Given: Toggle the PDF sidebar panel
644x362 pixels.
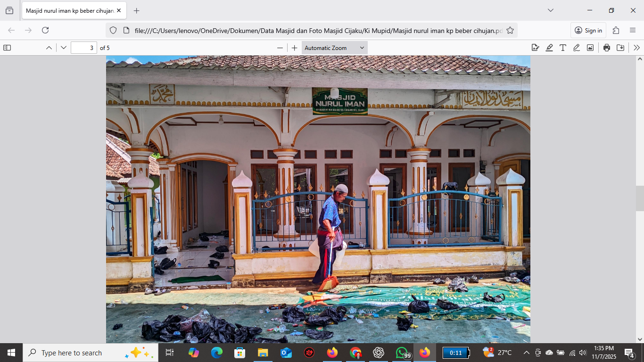Looking at the screenshot, I should (x=7, y=48).
